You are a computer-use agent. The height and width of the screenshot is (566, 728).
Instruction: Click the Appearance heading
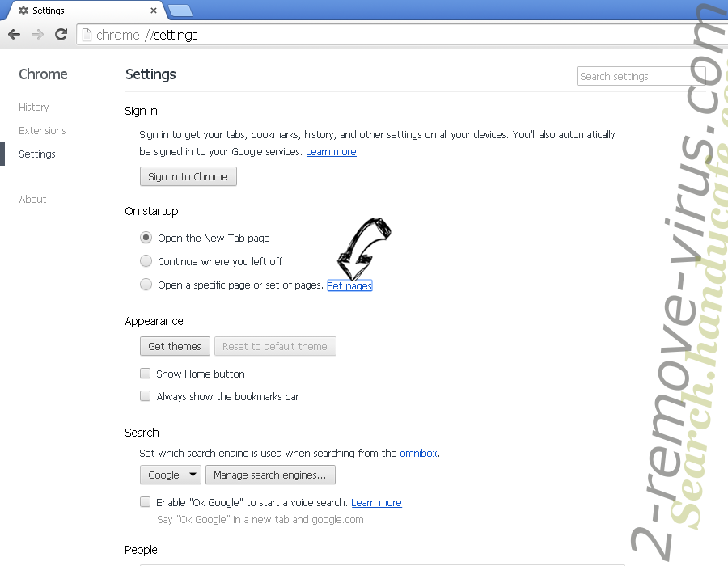[x=154, y=321]
